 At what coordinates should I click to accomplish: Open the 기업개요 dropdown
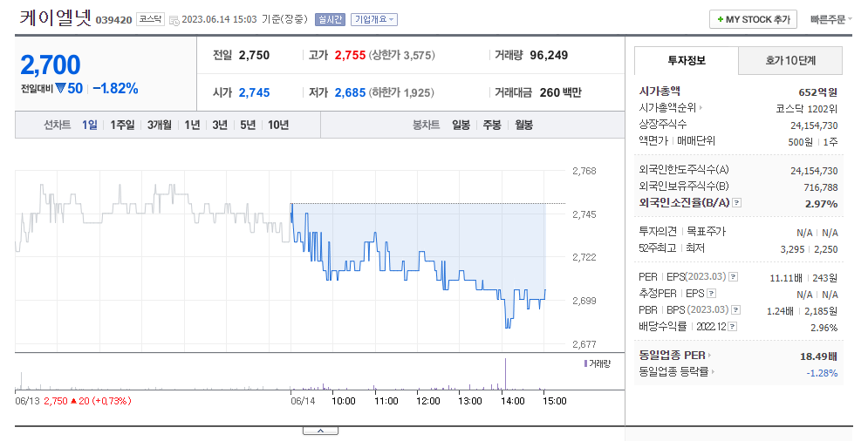373,19
